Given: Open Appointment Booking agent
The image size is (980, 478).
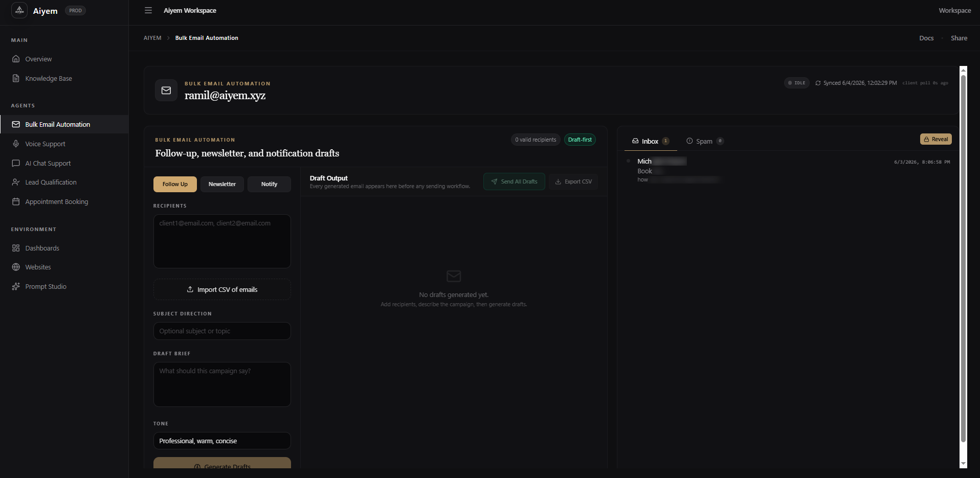Looking at the screenshot, I should pos(64,201).
